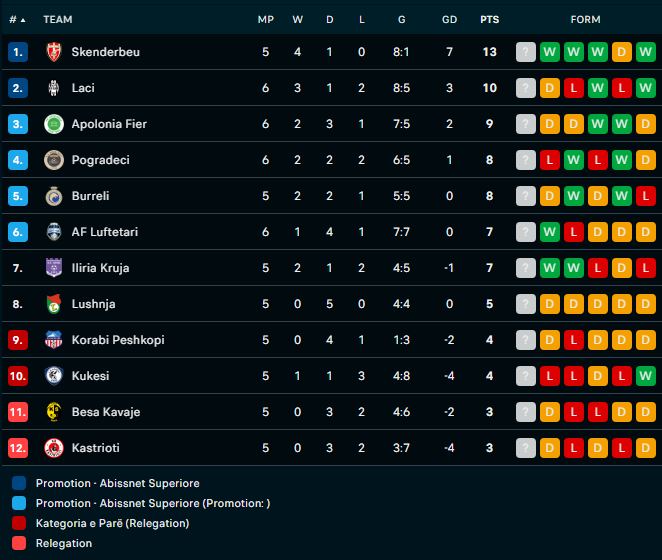
Task: Click Skenderbeu's upcoming match question mark
Action: pyautogui.click(x=526, y=52)
